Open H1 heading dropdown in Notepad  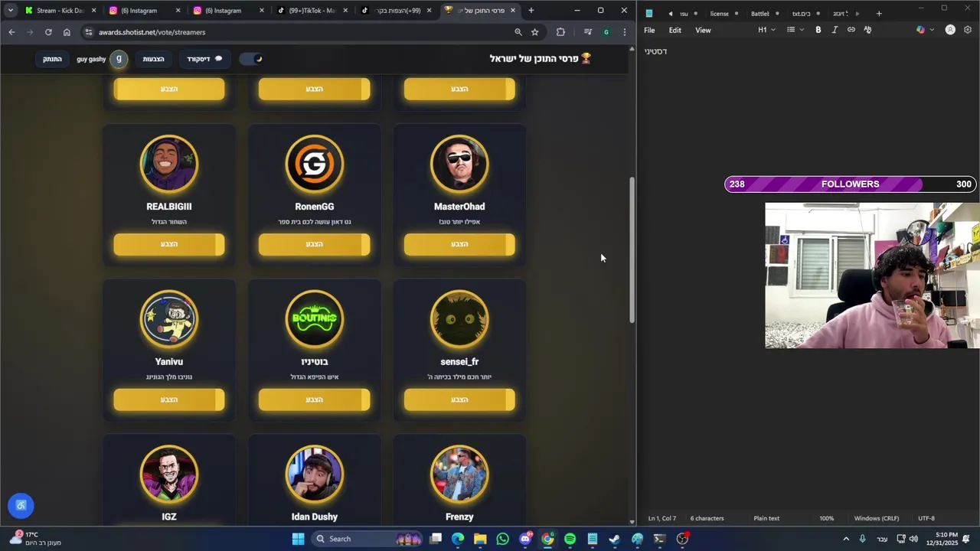tap(766, 30)
